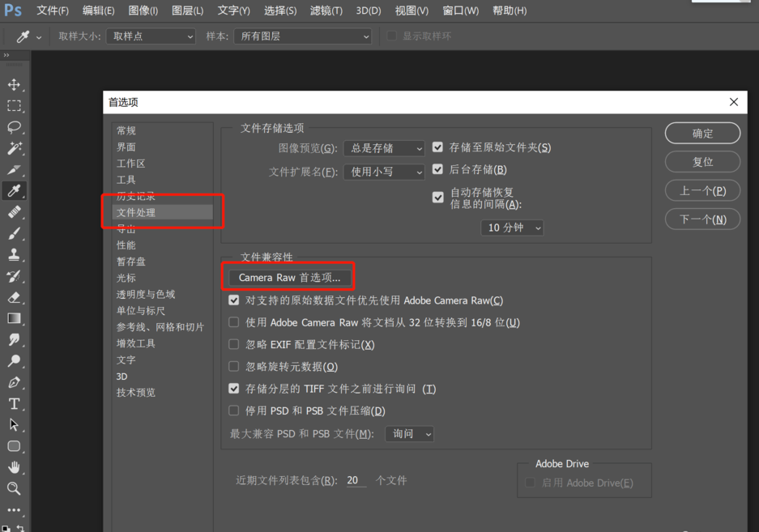Open the 图像预览 dropdown set to 总是存储
759x532 pixels.
384,148
